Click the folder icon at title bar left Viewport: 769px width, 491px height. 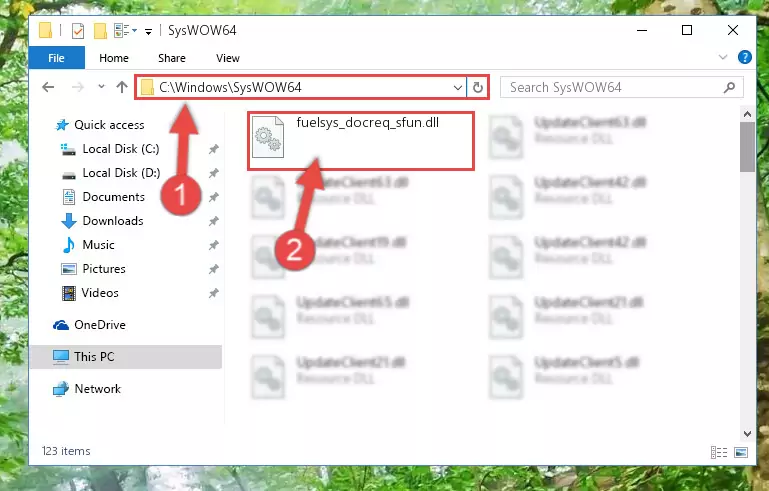click(x=46, y=30)
